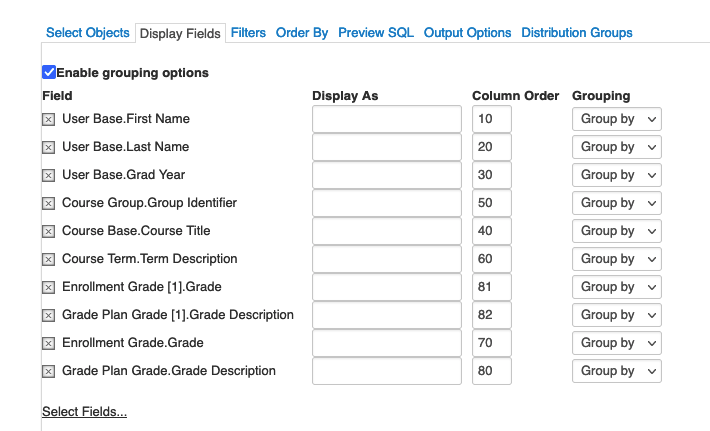Remove the Enrollment Grade [1].Grade field

(48, 287)
